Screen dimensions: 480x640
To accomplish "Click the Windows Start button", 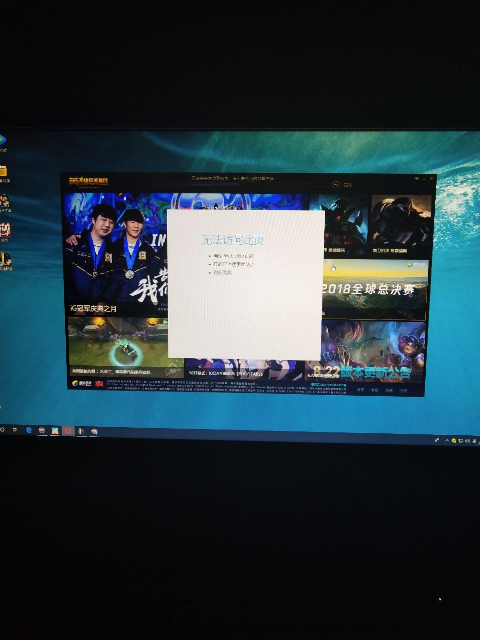I will (2, 429).
